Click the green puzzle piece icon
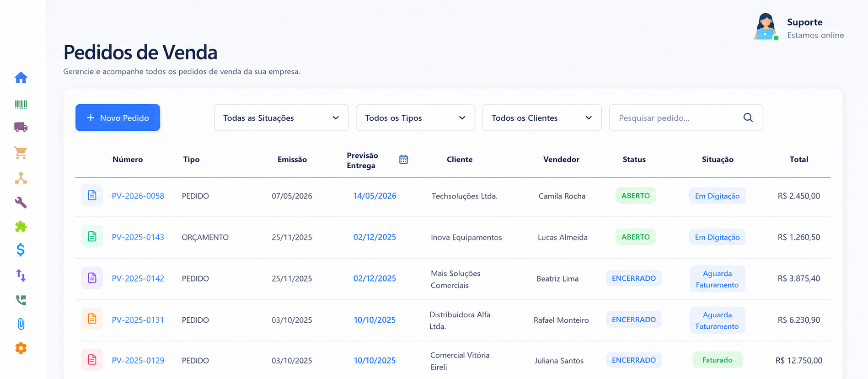This screenshot has width=868, height=379. point(21,226)
